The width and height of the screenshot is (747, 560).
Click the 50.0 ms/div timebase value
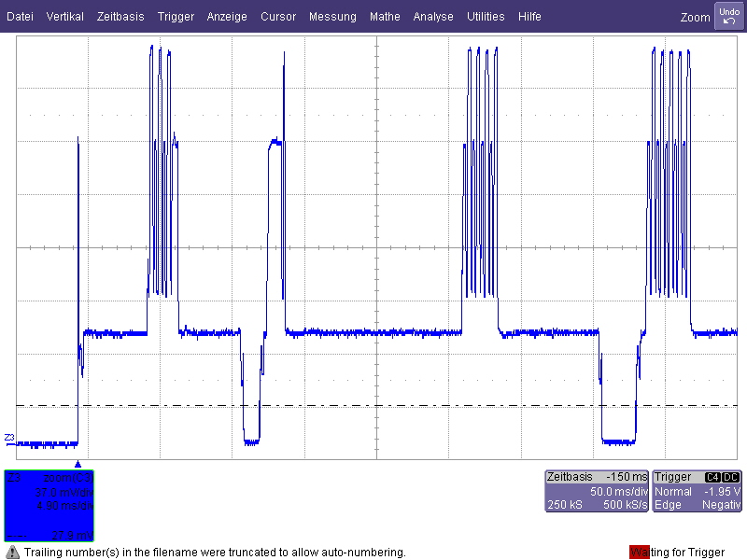(619, 492)
